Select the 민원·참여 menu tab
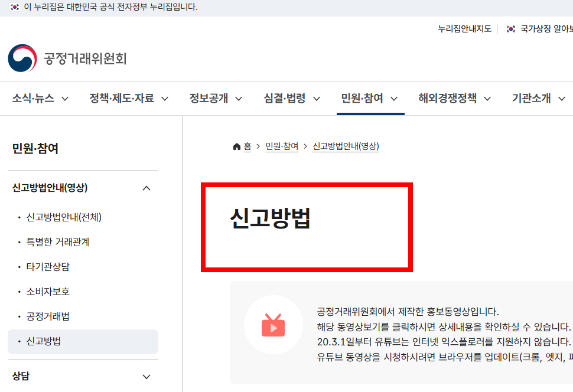The width and height of the screenshot is (573, 392). point(364,99)
